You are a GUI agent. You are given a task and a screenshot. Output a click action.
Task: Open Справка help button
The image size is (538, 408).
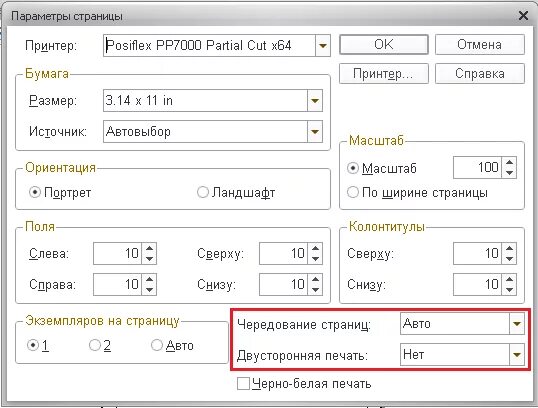pyautogui.click(x=480, y=73)
